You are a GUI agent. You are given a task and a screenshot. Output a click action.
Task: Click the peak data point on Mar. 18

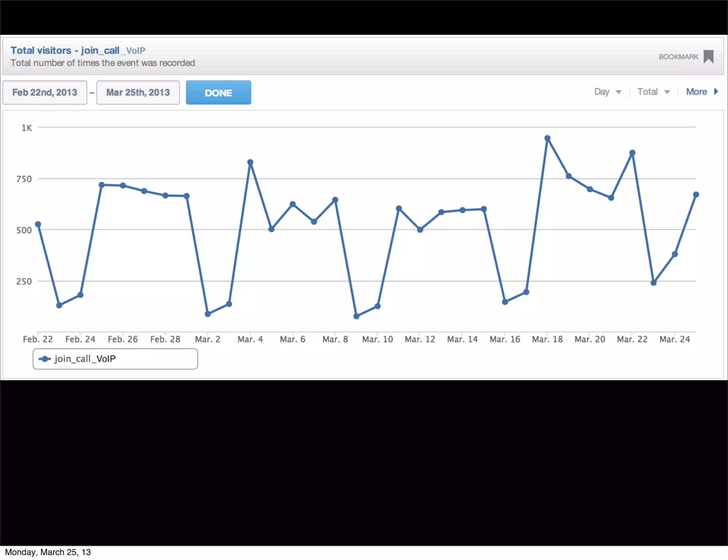point(547,138)
